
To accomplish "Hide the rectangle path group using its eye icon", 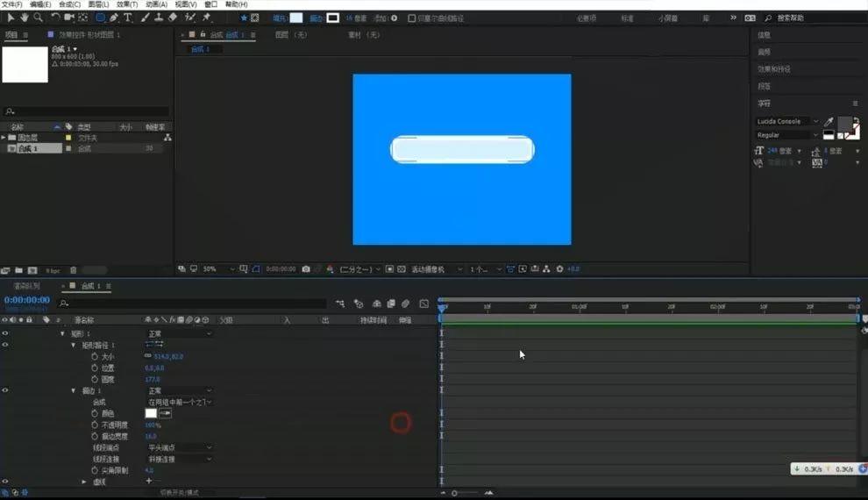I will point(5,345).
